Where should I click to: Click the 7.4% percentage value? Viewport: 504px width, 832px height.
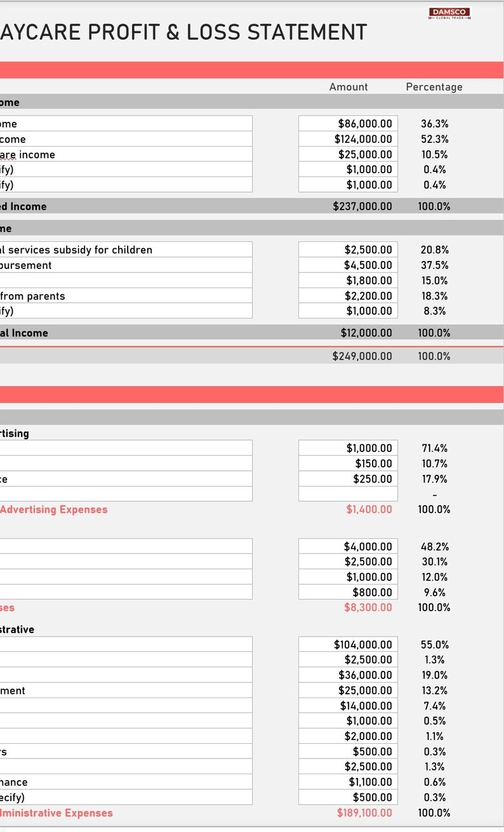coord(435,706)
